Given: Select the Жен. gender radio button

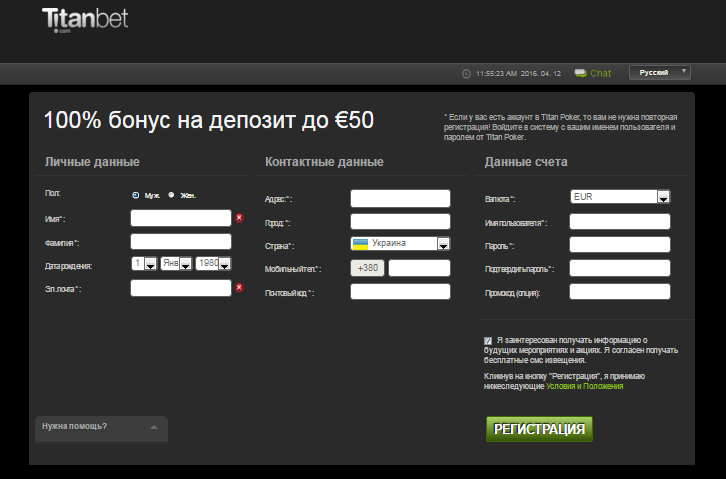Looking at the screenshot, I should click(171, 195).
